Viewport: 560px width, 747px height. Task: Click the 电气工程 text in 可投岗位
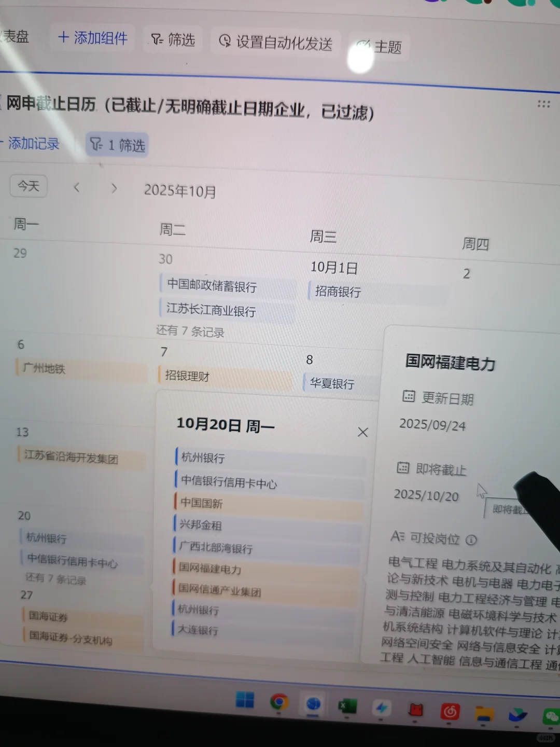[413, 563]
